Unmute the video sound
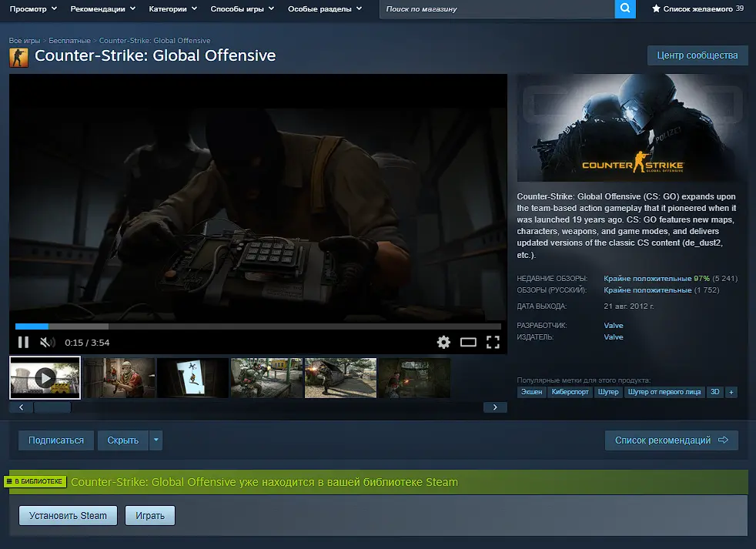 48,342
